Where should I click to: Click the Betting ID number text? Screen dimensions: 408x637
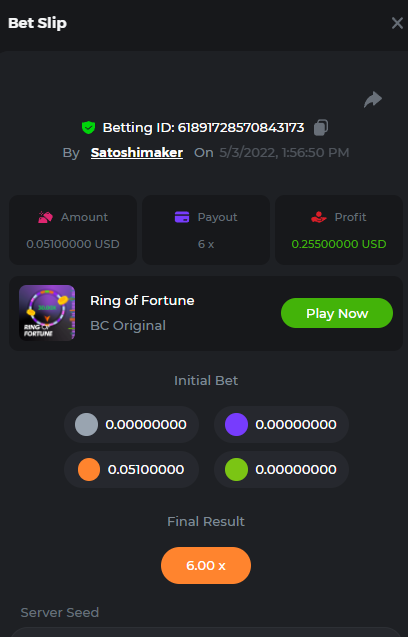coord(241,128)
